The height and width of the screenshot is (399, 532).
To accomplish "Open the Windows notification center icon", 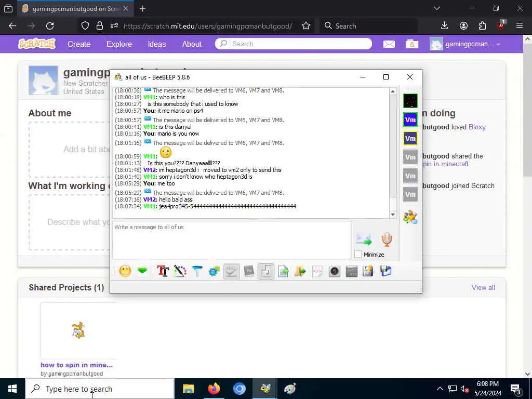I will click(x=516, y=389).
